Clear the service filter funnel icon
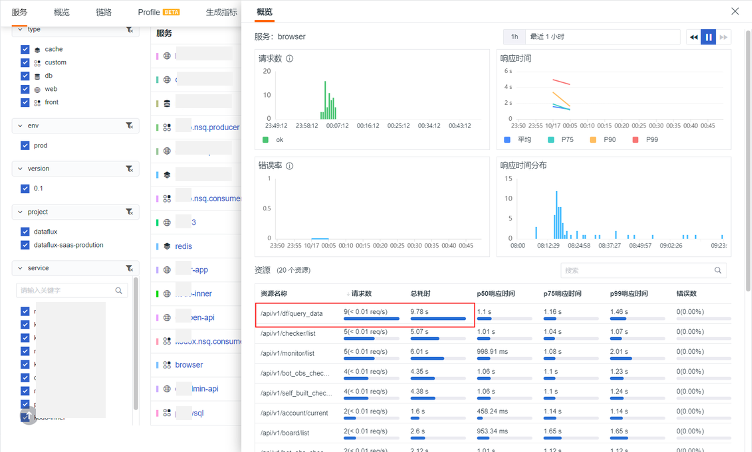Viewport: 752px width, 452px height. tap(129, 268)
